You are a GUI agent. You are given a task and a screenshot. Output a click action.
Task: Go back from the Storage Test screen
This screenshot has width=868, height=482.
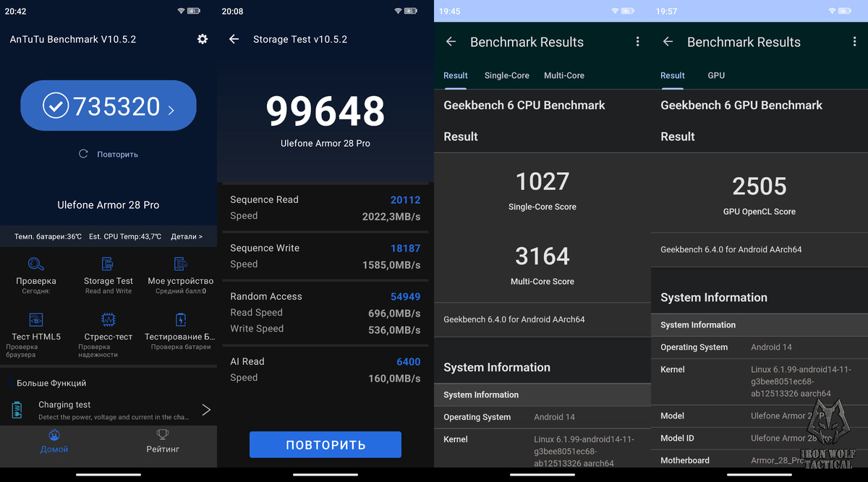click(234, 39)
